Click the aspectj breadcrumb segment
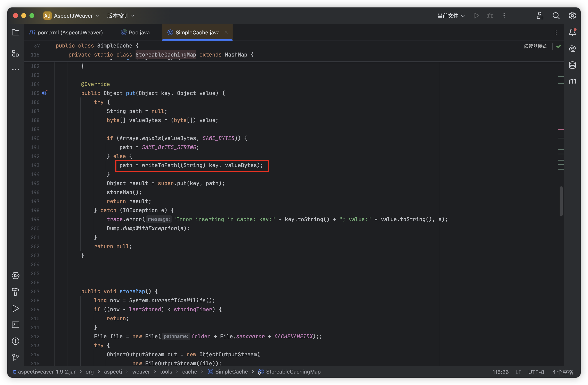This screenshot has width=588, height=385. (113, 372)
